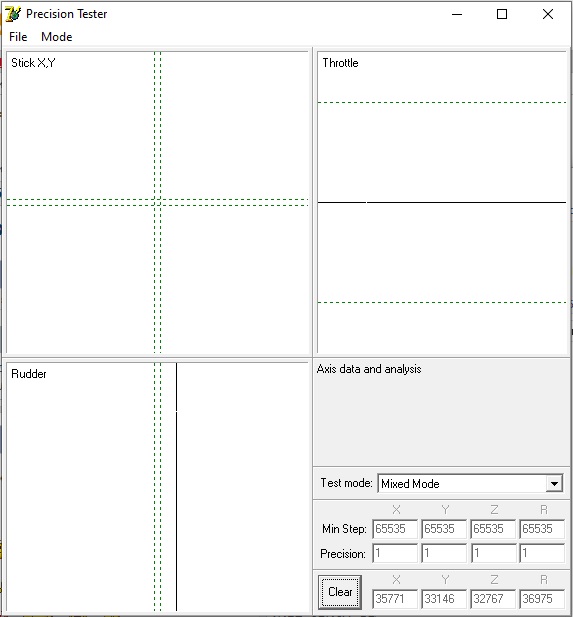Click the Min Step Z field
This screenshot has height=617, width=573.
(493, 528)
